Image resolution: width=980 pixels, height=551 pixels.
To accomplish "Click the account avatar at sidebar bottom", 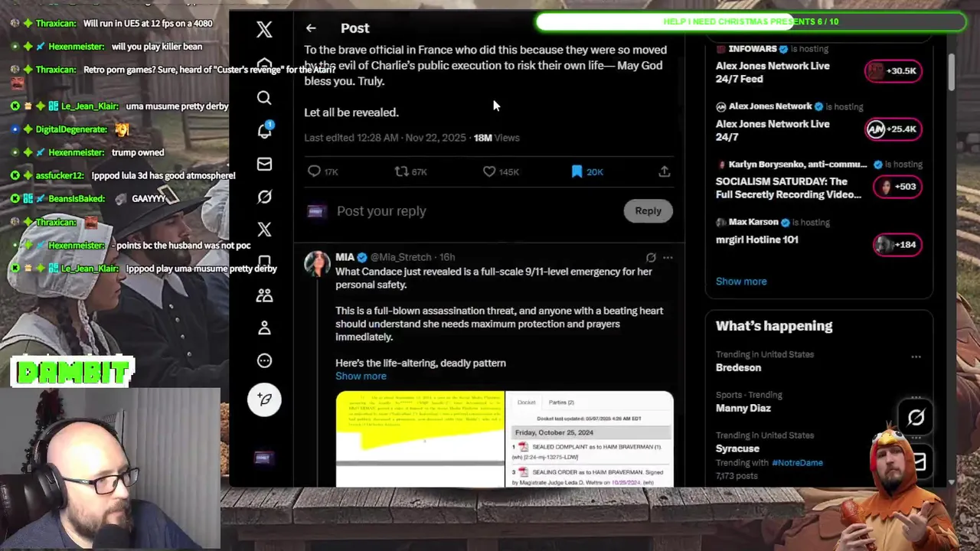I will [263, 458].
